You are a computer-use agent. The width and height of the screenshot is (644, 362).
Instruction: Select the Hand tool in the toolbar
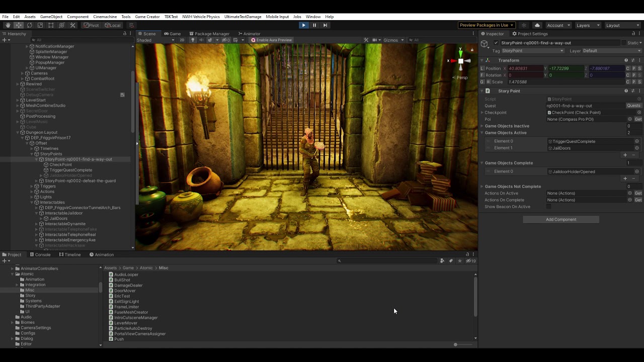pos(8,25)
